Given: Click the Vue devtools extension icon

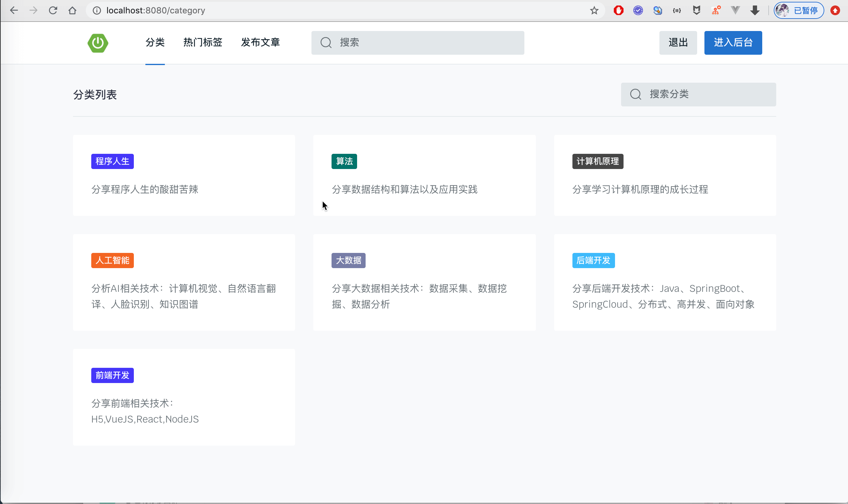Looking at the screenshot, I should tap(735, 11).
